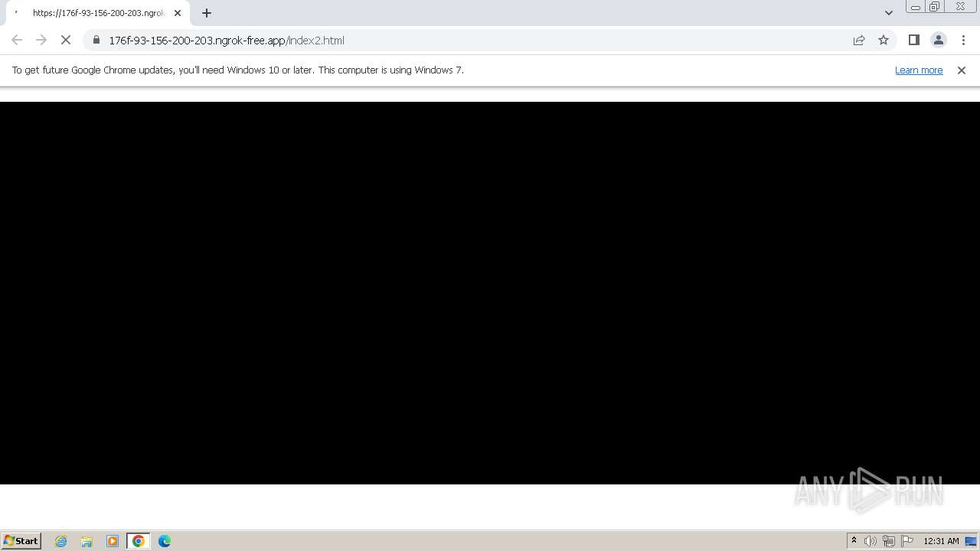Screen dimensions: 980x551
Task: Open the side panel
Action: [x=913, y=40]
